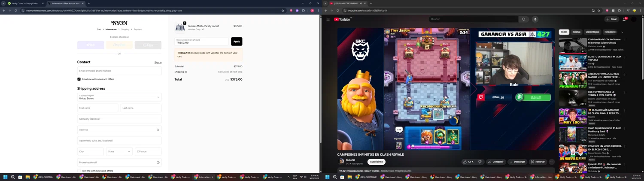Start voice search with microphone icon
Screen dimensions: 644x181
(535, 19)
